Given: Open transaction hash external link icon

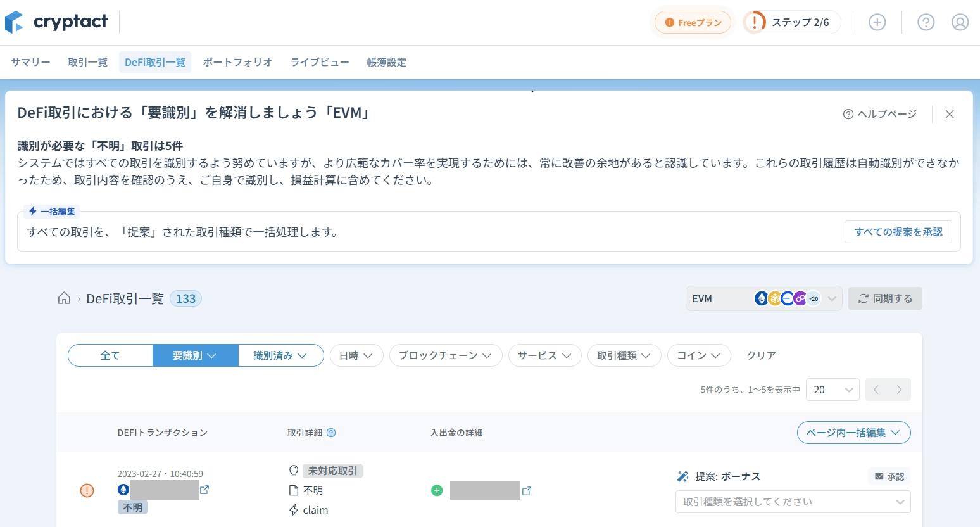Looking at the screenshot, I should (204, 490).
